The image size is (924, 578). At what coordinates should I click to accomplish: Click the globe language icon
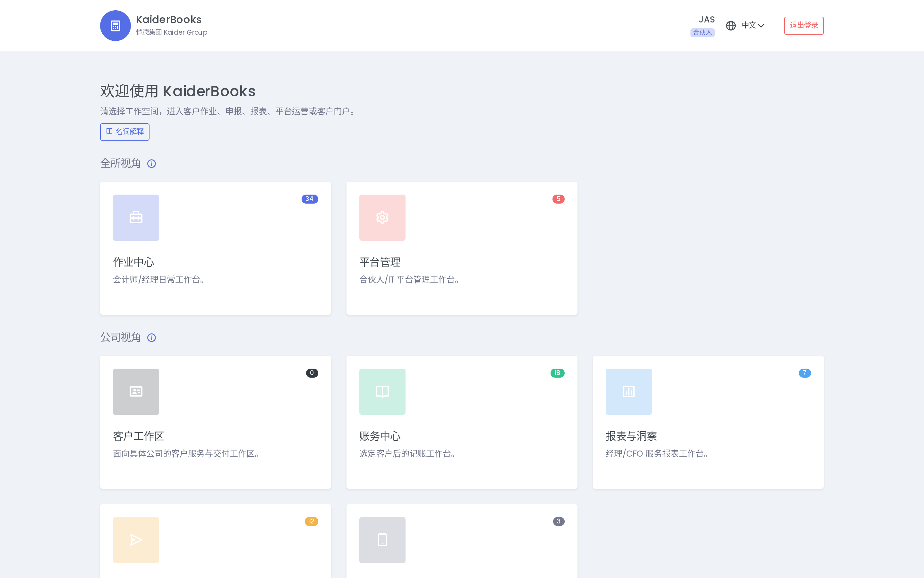(x=731, y=26)
